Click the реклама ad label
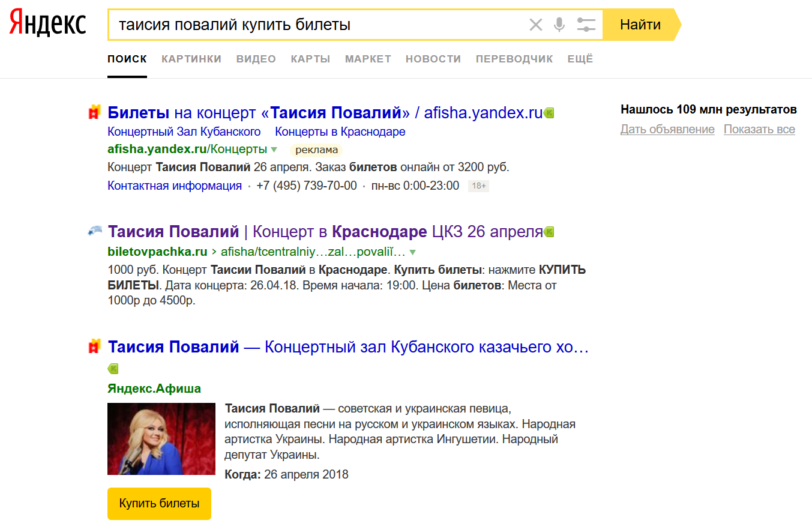The image size is (812, 532). coord(317,150)
